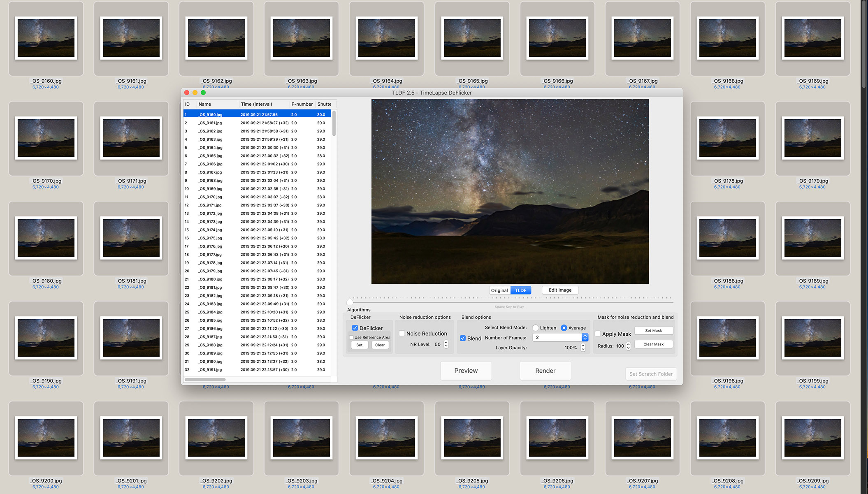The height and width of the screenshot is (494, 868).
Task: Switch to the Original view tab
Action: 499,290
